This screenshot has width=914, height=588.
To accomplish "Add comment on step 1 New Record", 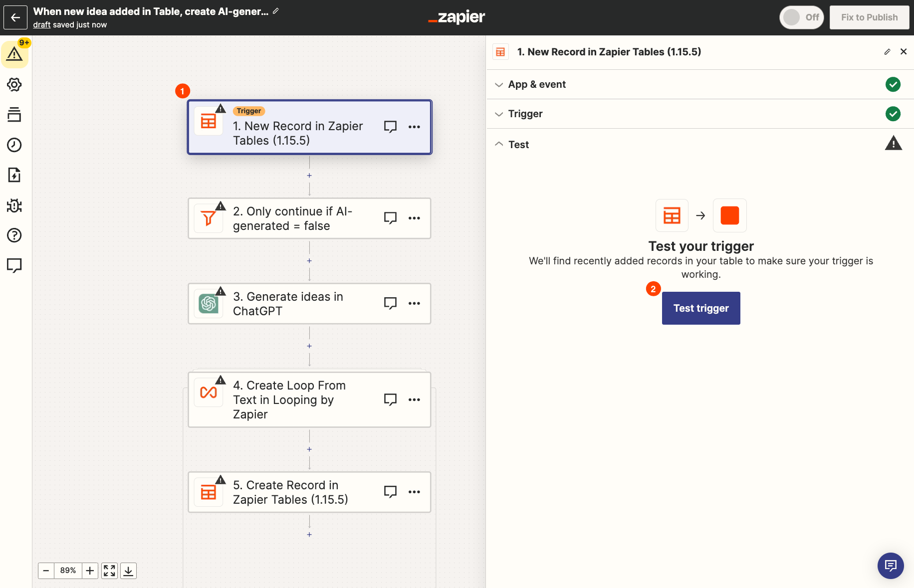I will (390, 127).
